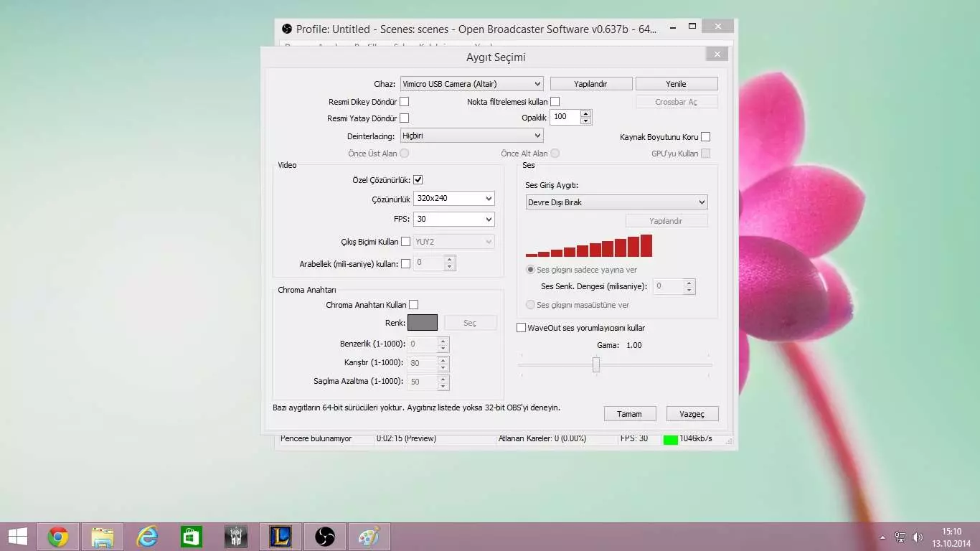Click the volume speaker tray icon
980x551 pixels.
(x=918, y=537)
